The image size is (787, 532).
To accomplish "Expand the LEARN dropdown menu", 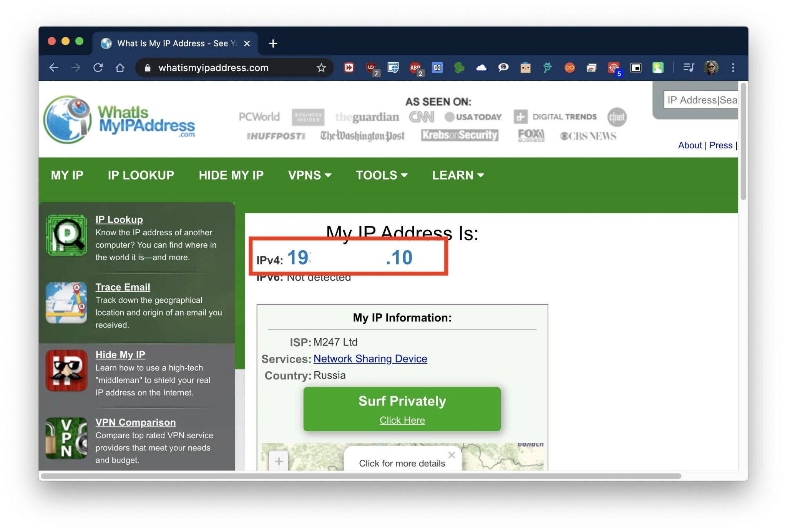I will 458,175.
